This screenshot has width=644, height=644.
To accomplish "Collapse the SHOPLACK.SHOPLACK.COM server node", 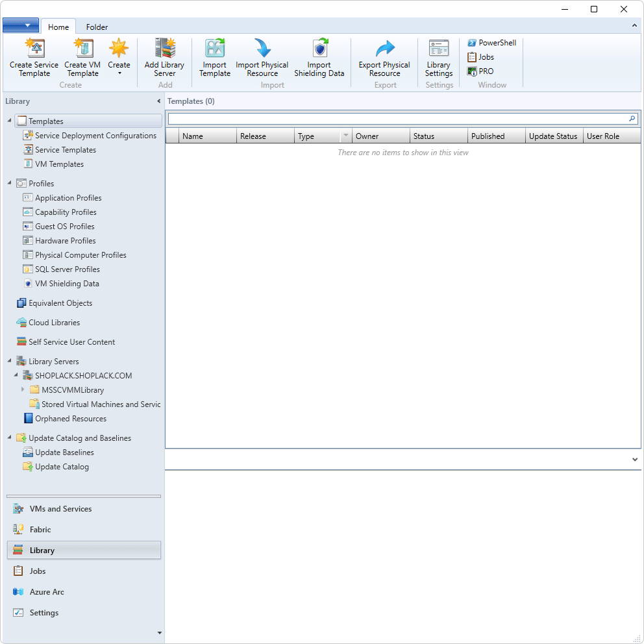I will pyautogui.click(x=16, y=375).
